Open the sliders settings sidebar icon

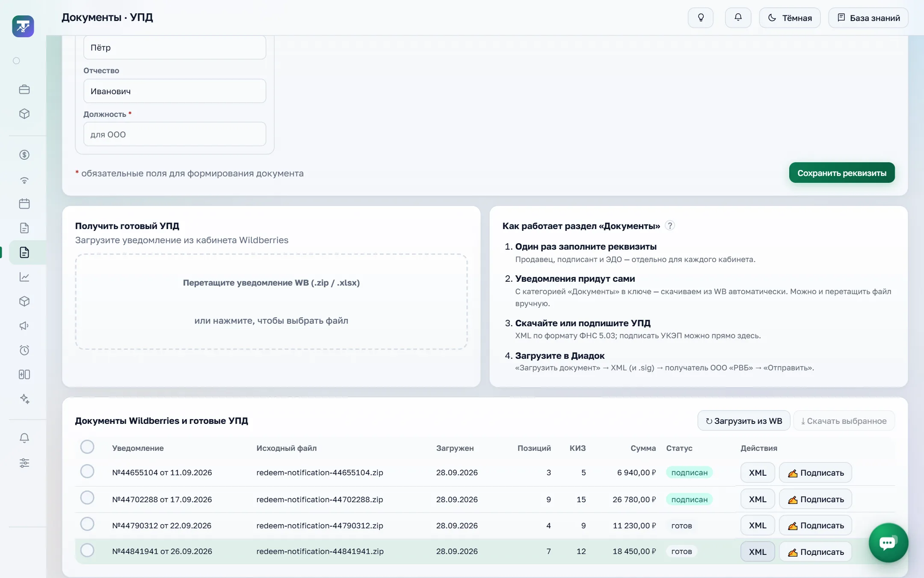coord(24,463)
